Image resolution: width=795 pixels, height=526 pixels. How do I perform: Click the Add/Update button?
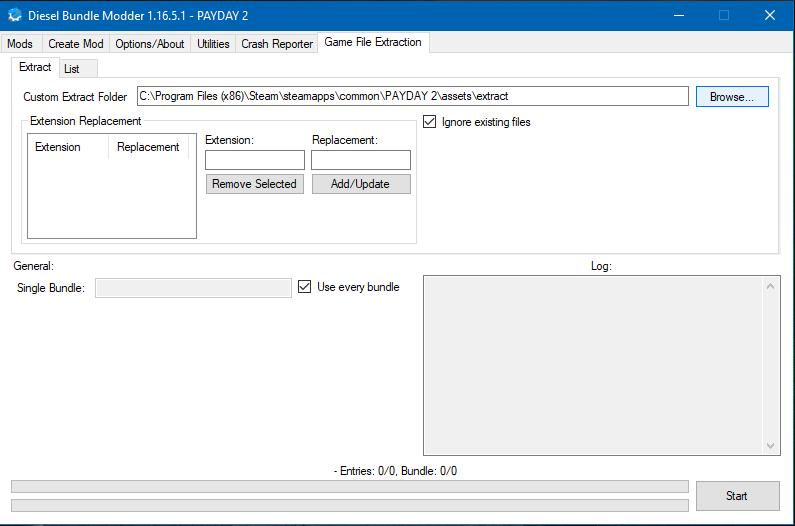(361, 184)
